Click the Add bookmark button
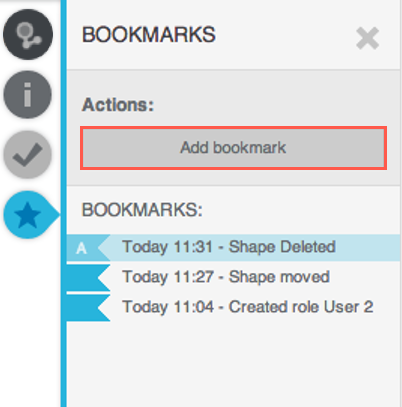The height and width of the screenshot is (407, 402). coord(233,148)
